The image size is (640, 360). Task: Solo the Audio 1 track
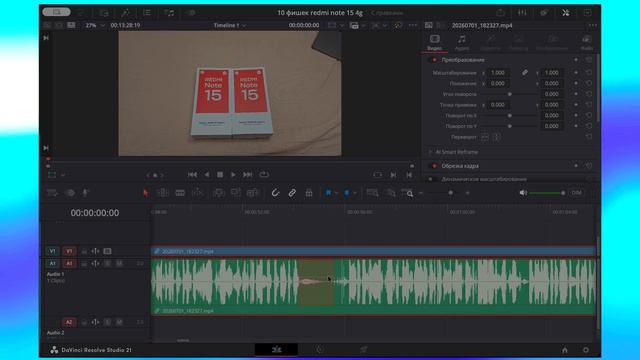107,264
